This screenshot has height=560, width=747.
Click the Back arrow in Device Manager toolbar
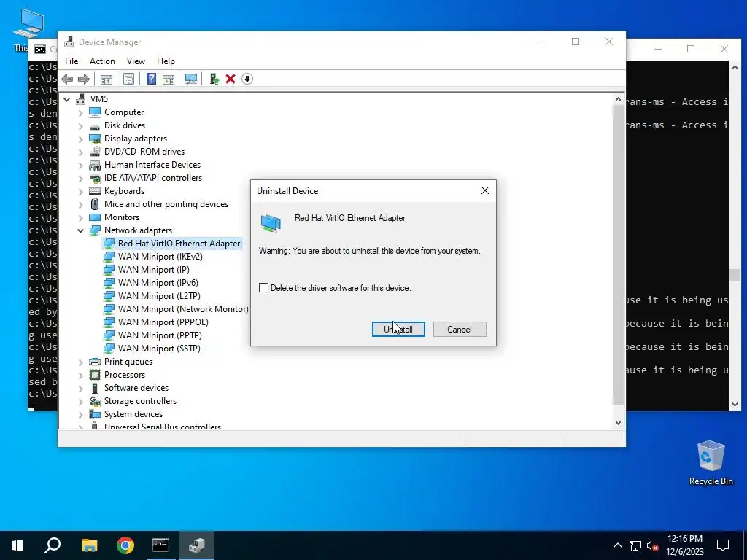[x=67, y=79]
